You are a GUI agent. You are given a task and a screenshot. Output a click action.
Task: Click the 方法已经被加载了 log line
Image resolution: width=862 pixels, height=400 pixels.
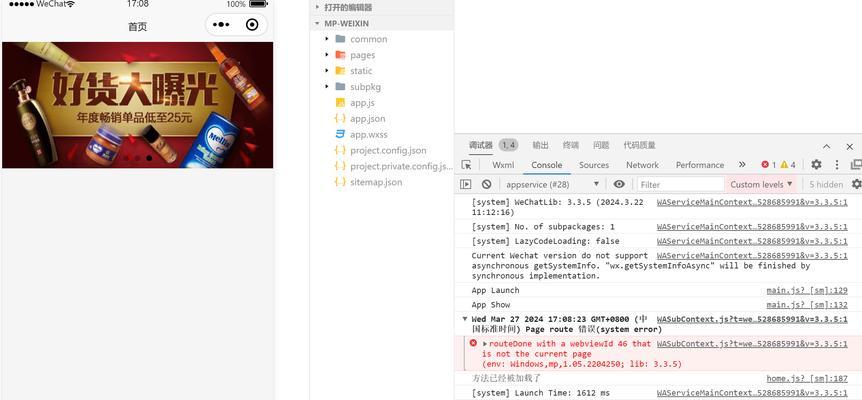point(506,378)
